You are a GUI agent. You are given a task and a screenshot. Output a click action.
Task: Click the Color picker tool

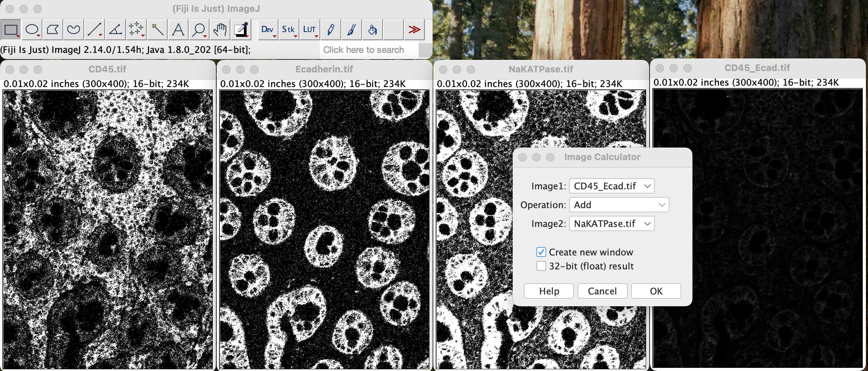click(241, 30)
